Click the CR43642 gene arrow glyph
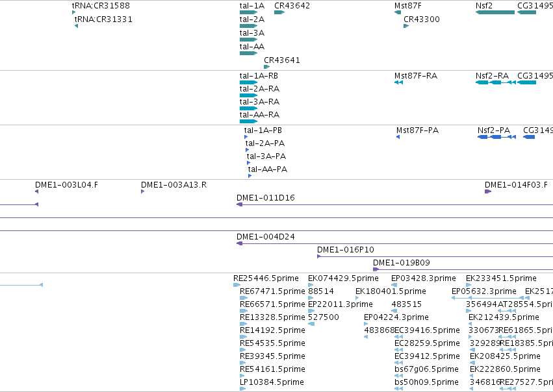The width and height of the screenshot is (553, 392). (x=279, y=12)
